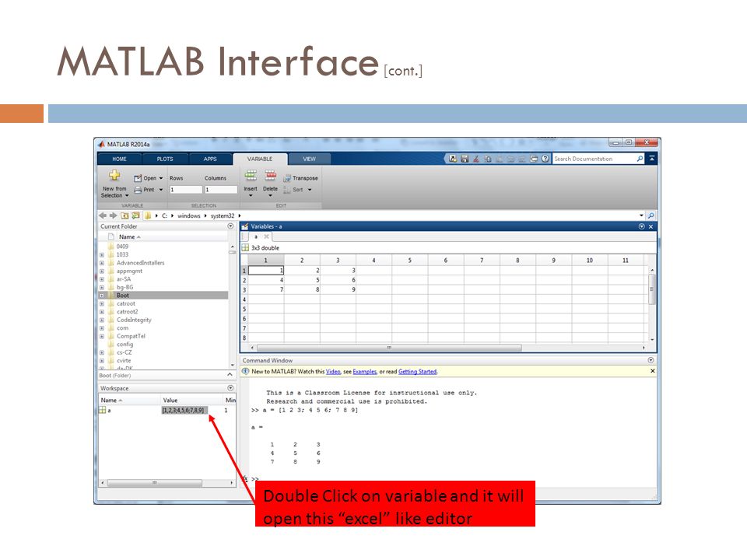The width and height of the screenshot is (747, 560).
Task: Sort Current Folder by Name column header
Action: (x=130, y=236)
